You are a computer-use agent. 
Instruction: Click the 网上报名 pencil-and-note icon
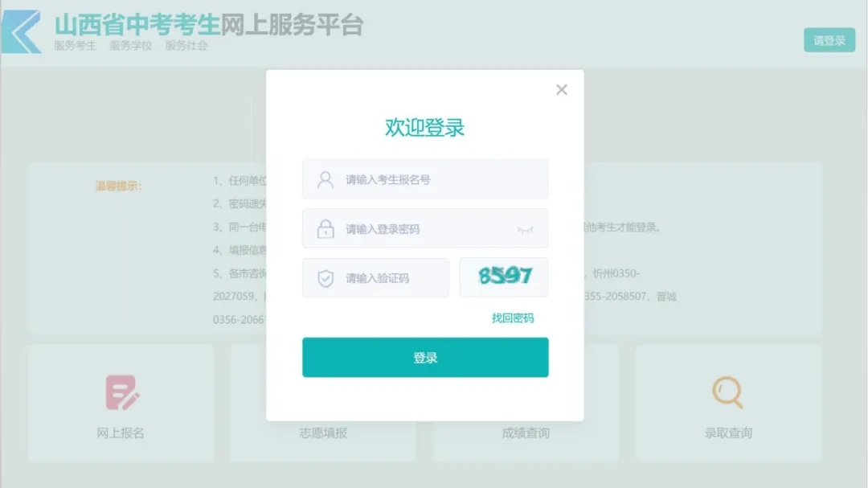coord(122,392)
